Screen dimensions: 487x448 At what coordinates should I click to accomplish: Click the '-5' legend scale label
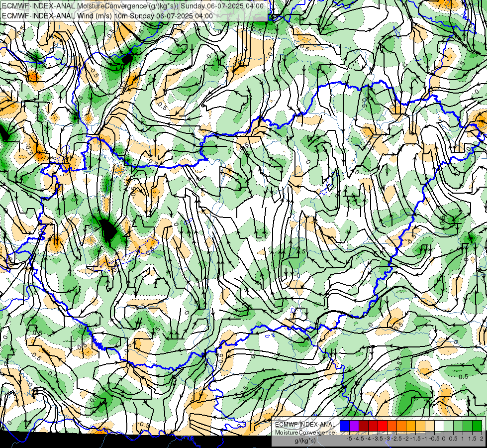349,439
